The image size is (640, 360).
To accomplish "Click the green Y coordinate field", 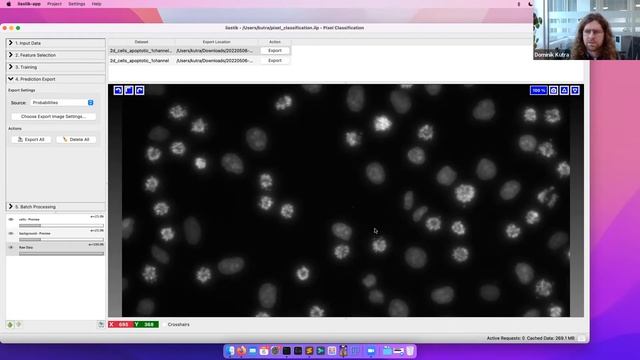I will coord(146,324).
